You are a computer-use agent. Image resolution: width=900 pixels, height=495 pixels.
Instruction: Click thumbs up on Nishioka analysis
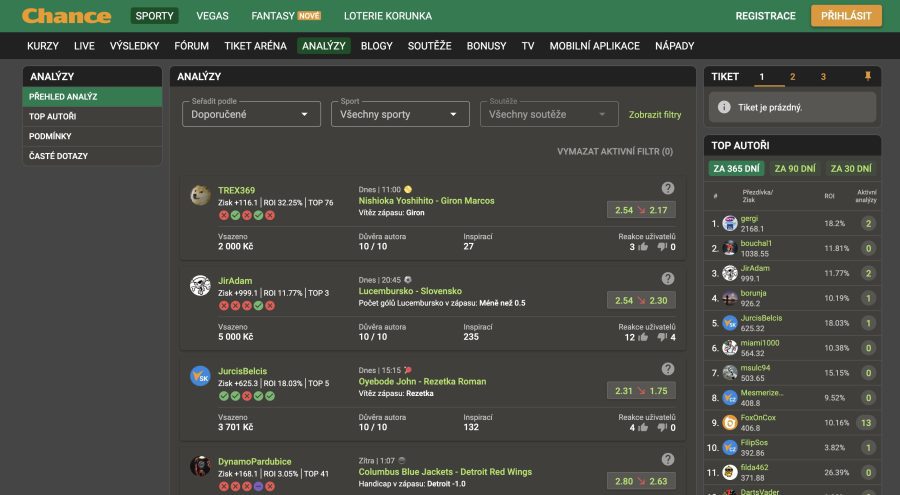(642, 247)
